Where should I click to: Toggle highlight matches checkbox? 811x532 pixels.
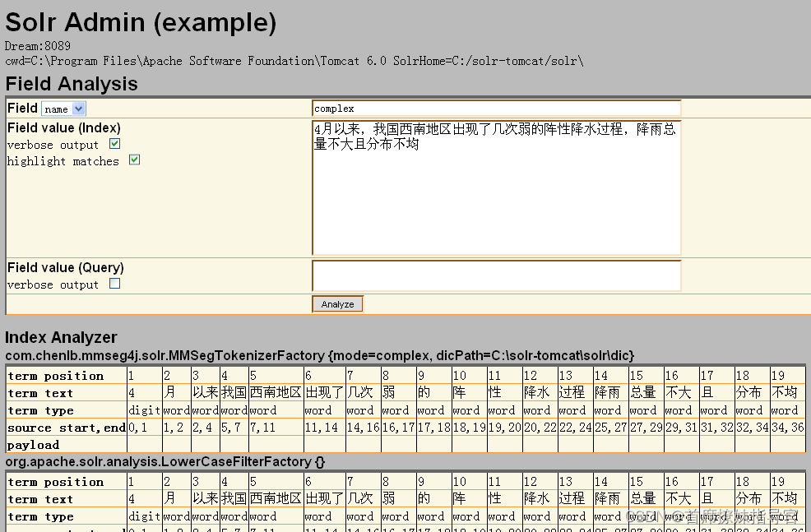click(x=134, y=160)
